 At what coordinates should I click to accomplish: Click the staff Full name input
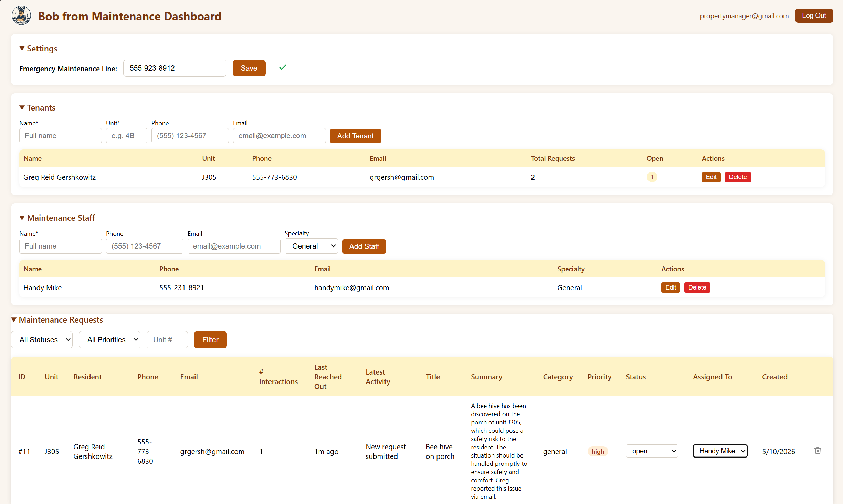coord(61,246)
